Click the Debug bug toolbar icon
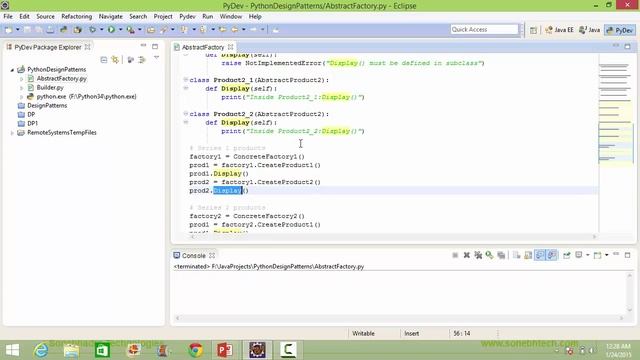The width and height of the screenshot is (640, 360). [93, 30]
